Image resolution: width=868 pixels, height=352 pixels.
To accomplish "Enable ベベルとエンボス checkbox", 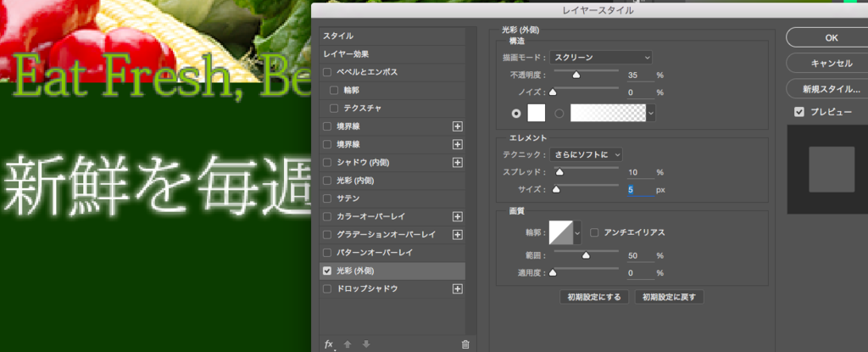I will (x=327, y=73).
